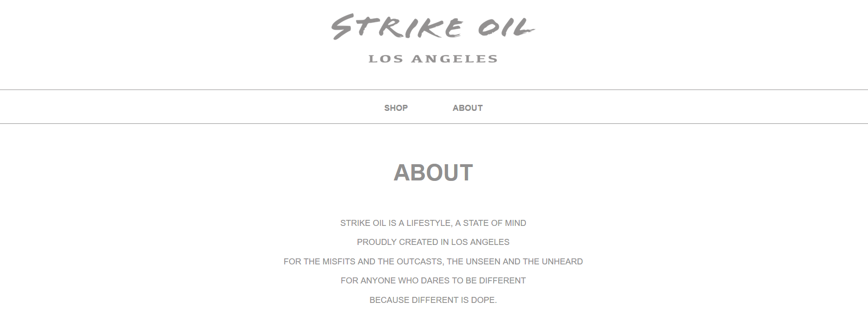Image resolution: width=868 pixels, height=321 pixels.
Task: Go to the ABOUT navigation menu item
Action: click(468, 108)
